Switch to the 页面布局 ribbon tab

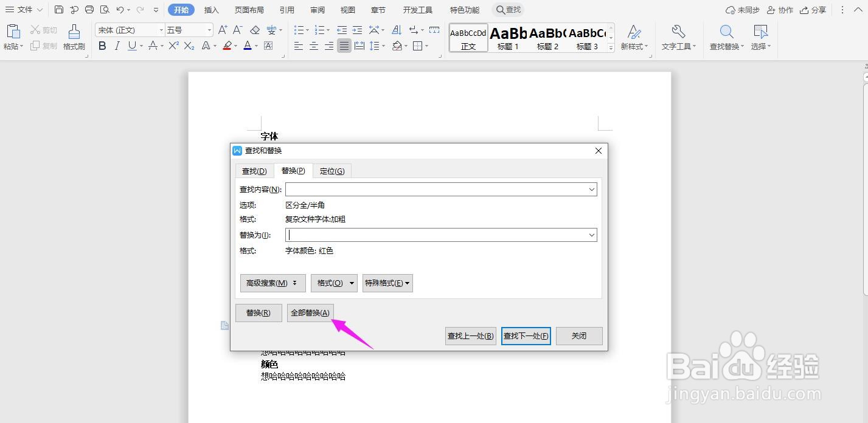pos(249,10)
